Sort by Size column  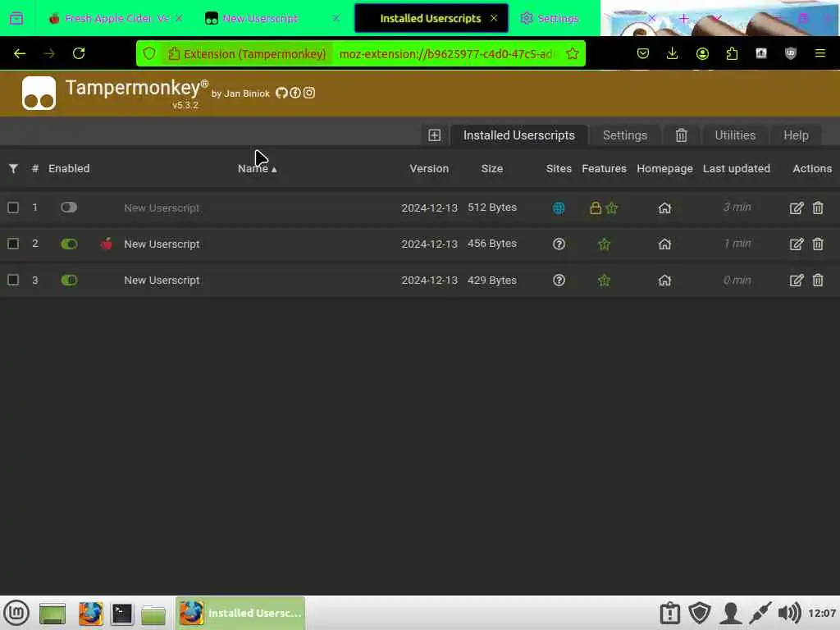click(x=492, y=169)
